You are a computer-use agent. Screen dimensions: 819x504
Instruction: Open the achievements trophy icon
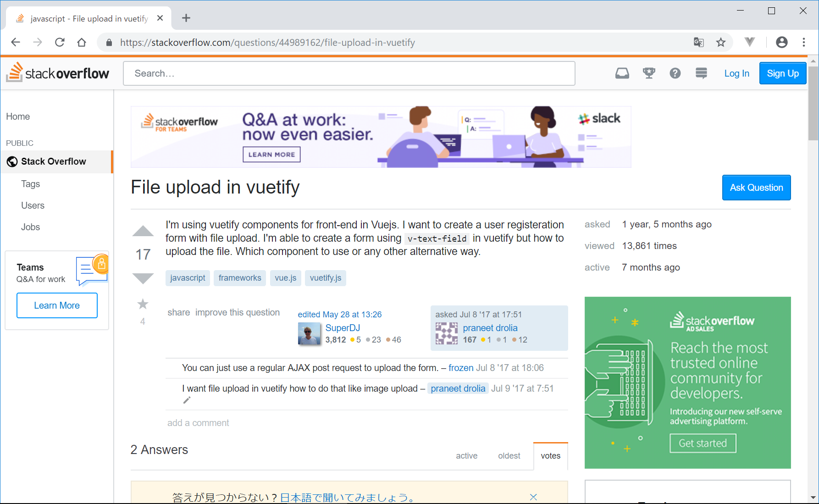pyautogui.click(x=648, y=73)
